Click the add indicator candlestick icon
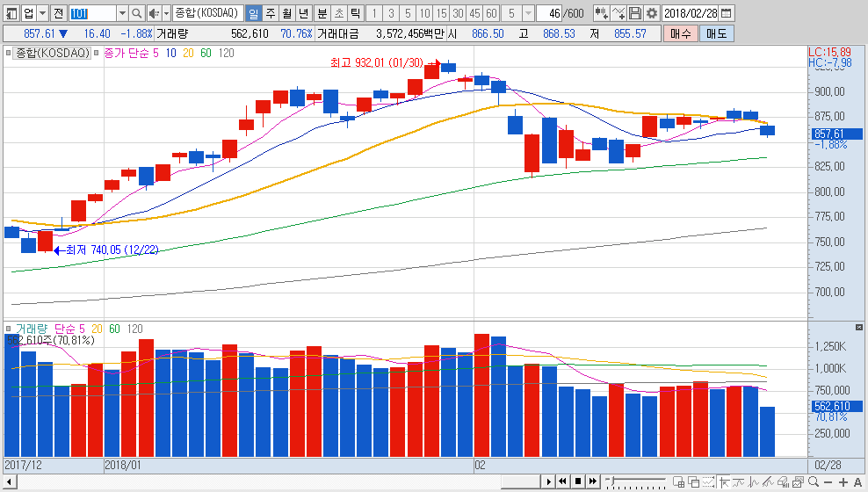Viewport: 868px width, 492px height. [x=601, y=13]
